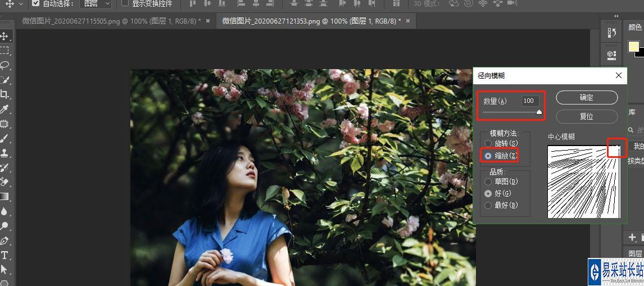Switch to 微信图片_20200627115505.png tab
This screenshot has width=644, height=286.
[112, 21]
